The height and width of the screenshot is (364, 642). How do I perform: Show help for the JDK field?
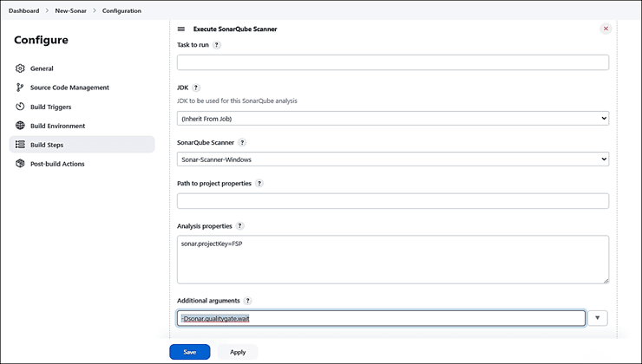[196, 88]
